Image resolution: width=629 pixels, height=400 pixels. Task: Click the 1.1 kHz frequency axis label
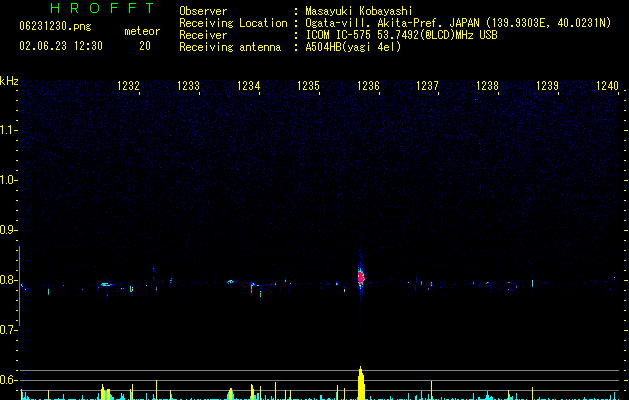click(x=8, y=130)
